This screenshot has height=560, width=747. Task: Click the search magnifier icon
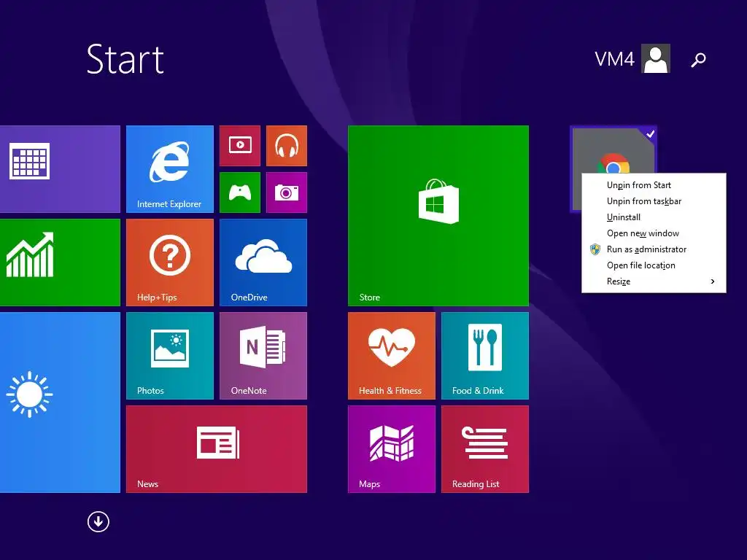point(698,60)
